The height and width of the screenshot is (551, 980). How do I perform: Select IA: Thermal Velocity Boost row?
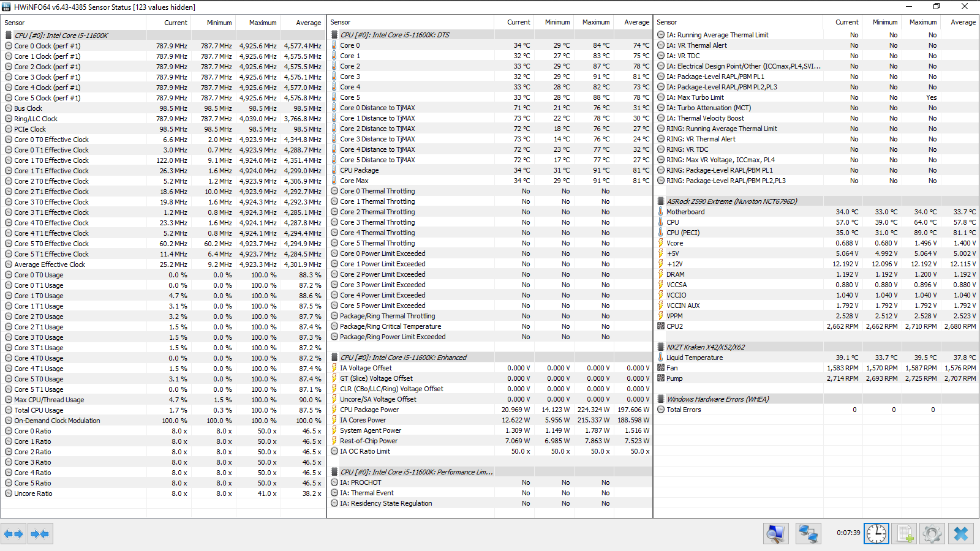tap(817, 118)
